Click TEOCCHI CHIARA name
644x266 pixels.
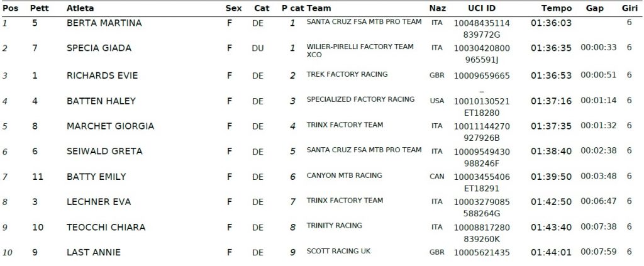click(106, 227)
